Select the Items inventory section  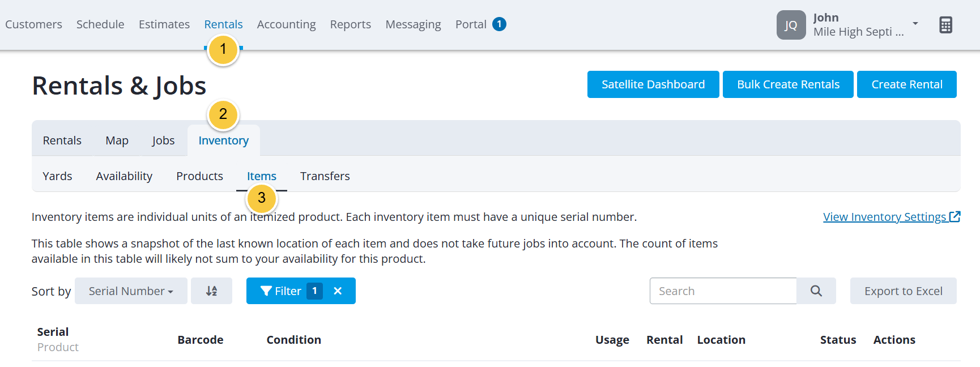pyautogui.click(x=262, y=176)
